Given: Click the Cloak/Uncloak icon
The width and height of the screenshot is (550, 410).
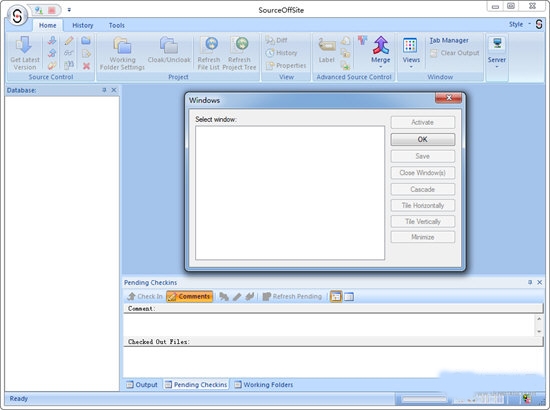Looking at the screenshot, I should [x=169, y=45].
